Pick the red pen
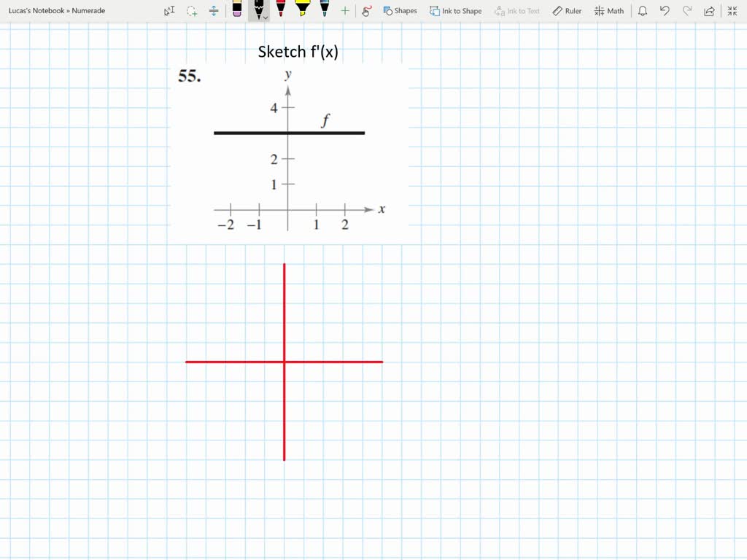Screen dimensions: 747x560 pyautogui.click(x=281, y=10)
